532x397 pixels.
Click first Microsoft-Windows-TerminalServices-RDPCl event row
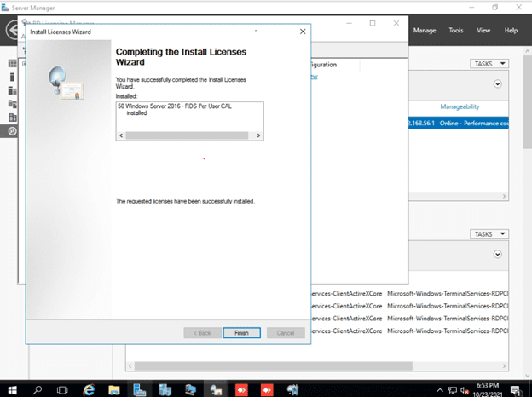coord(448,294)
